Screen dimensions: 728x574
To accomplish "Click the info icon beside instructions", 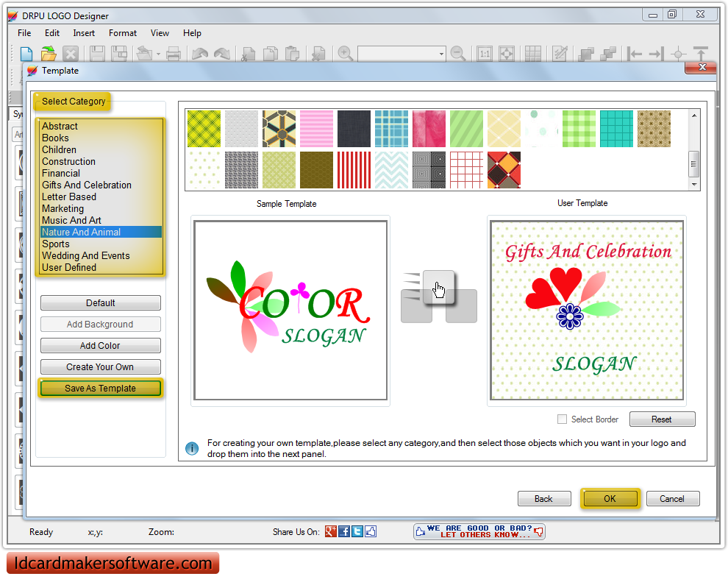I will tap(192, 448).
